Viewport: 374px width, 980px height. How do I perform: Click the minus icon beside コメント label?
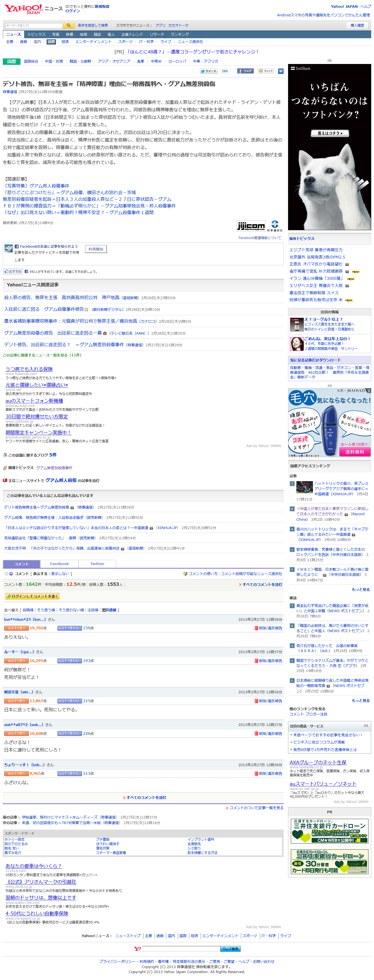(11, 574)
